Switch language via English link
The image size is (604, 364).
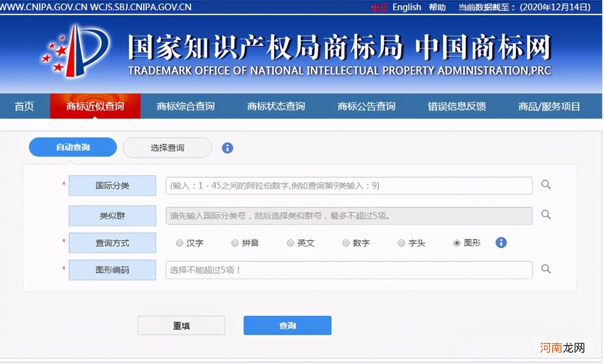pyautogui.click(x=407, y=7)
